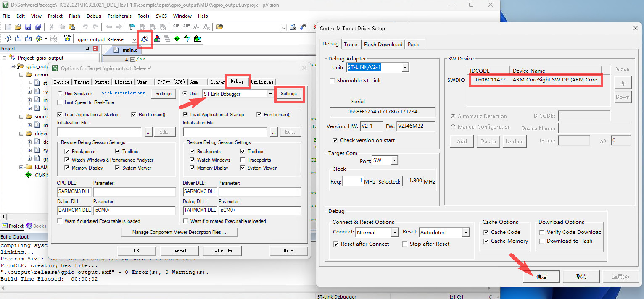Click the LOAD download to flash icon
Viewport: 644px width, 299px height.
[x=67, y=39]
